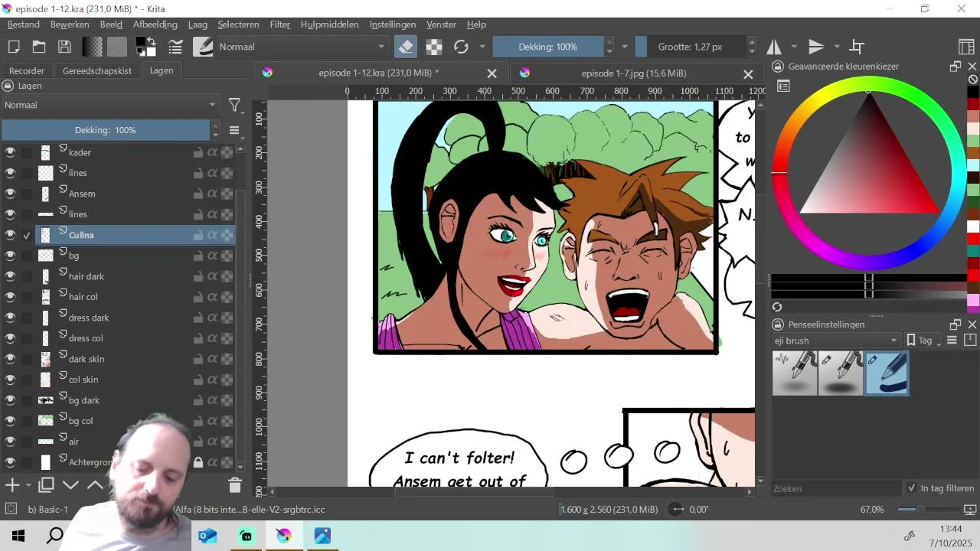Open the Instellingen menu

pos(393,24)
